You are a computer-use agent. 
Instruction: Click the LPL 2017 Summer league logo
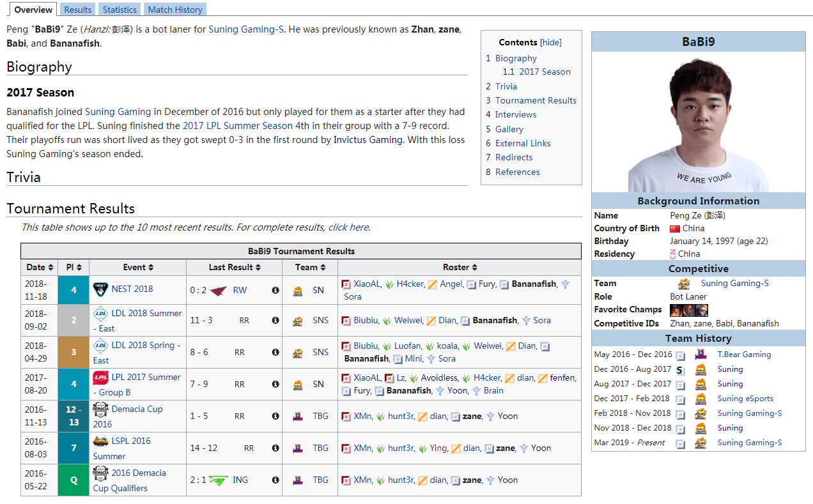tap(100, 378)
